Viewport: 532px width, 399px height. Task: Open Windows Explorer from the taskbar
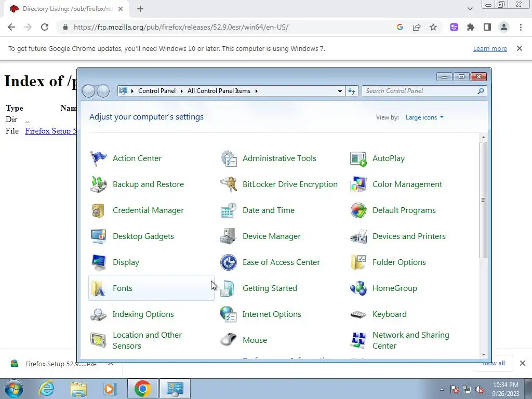click(x=78, y=389)
